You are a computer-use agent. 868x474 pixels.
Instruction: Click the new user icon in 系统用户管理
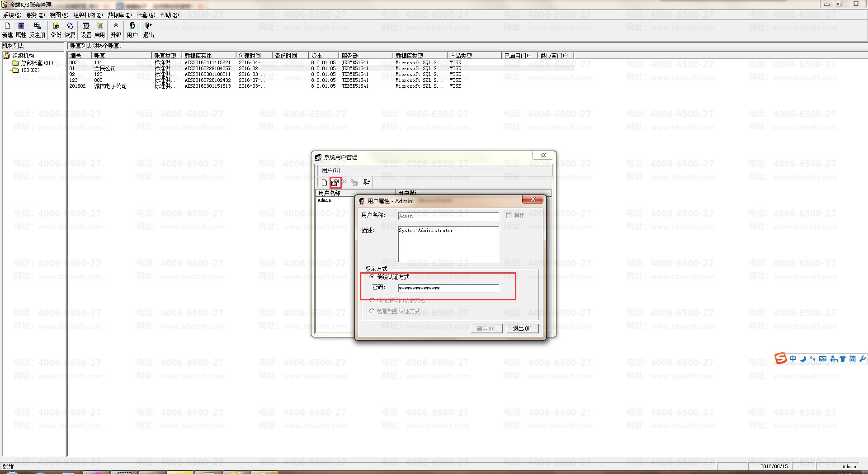324,182
